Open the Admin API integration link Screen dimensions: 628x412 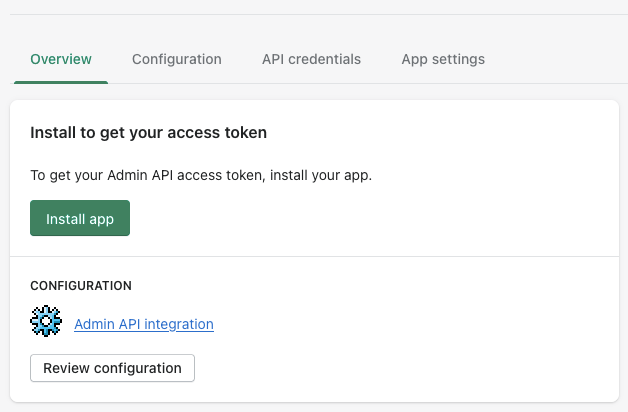(x=143, y=324)
